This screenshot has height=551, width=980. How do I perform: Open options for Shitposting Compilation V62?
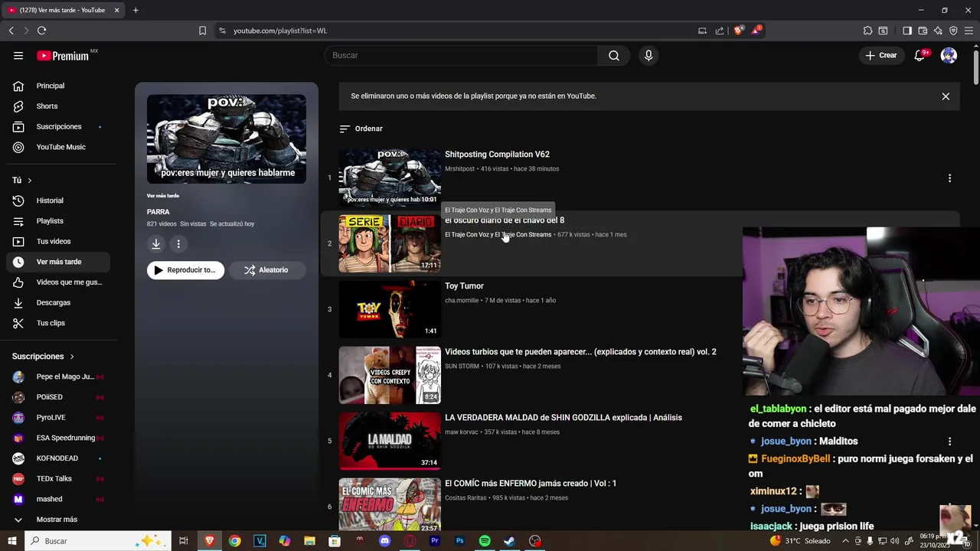pyautogui.click(x=949, y=178)
